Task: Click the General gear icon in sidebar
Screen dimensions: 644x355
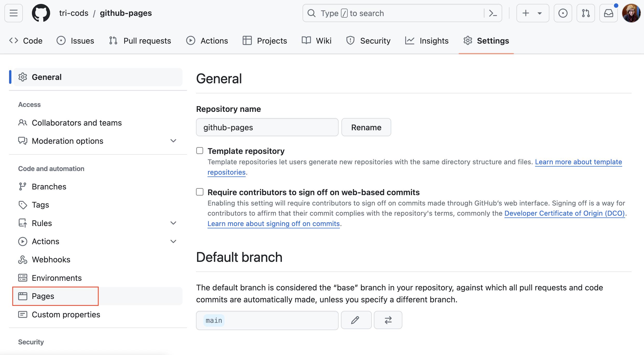Action: [x=23, y=77]
